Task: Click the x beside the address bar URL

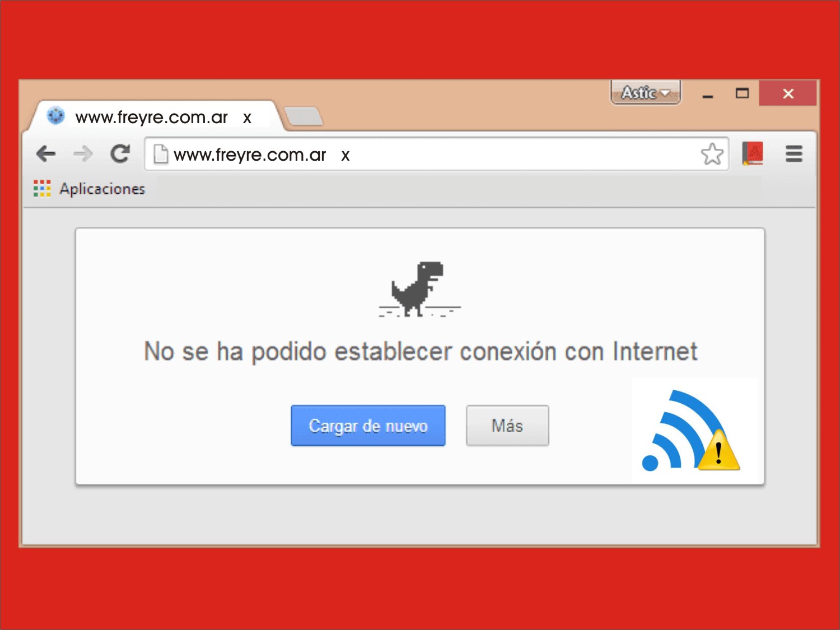Action: click(x=346, y=156)
